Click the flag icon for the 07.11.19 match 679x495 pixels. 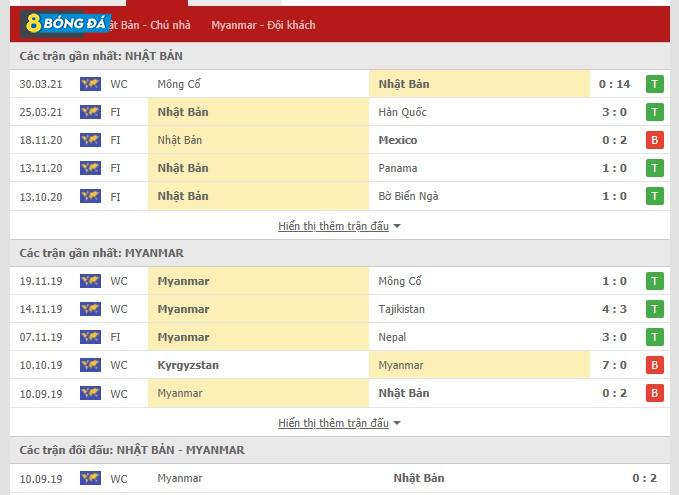click(x=90, y=337)
